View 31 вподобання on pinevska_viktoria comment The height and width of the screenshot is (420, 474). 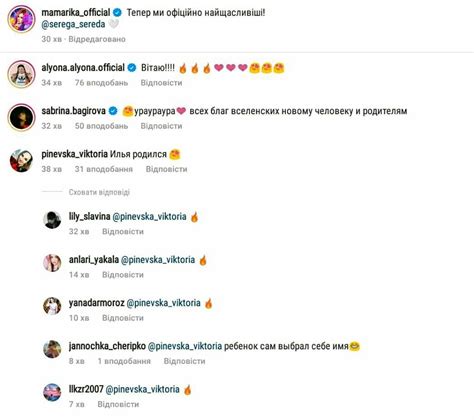click(x=104, y=169)
